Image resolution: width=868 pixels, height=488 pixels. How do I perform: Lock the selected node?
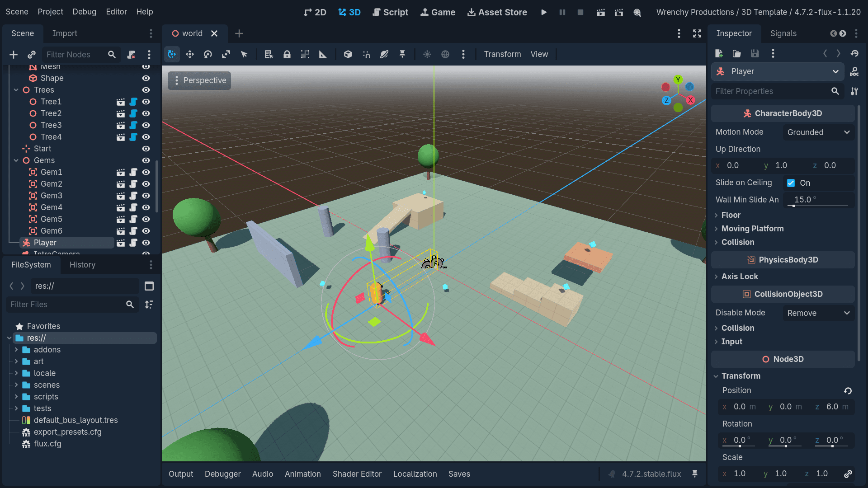pyautogui.click(x=287, y=54)
